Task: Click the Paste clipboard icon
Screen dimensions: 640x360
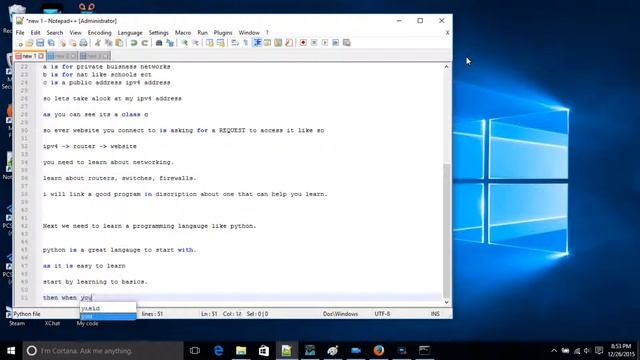Action: click(119, 43)
